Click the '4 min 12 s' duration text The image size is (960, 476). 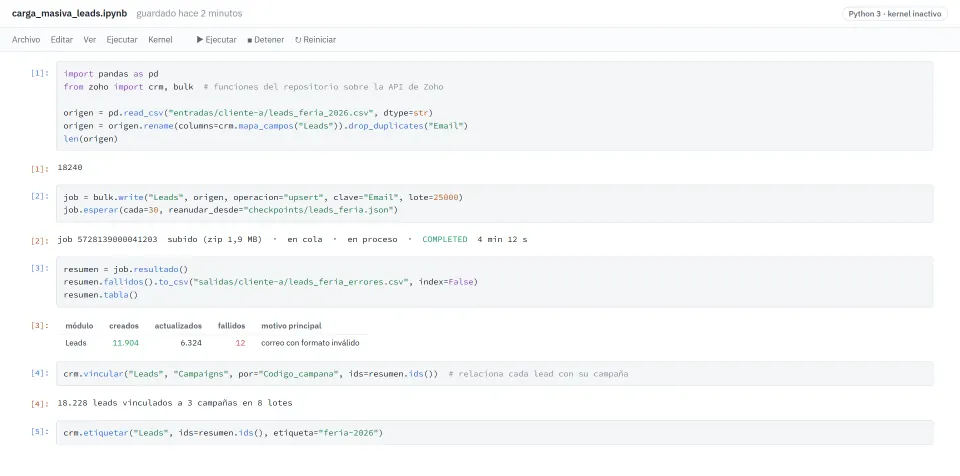click(x=502, y=240)
